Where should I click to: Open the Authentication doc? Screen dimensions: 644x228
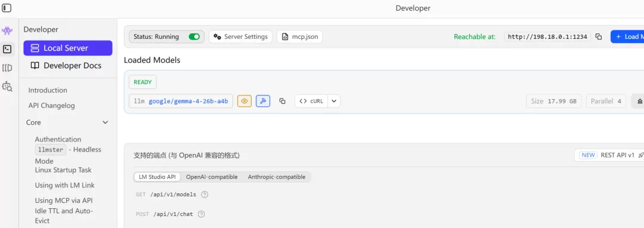58,139
